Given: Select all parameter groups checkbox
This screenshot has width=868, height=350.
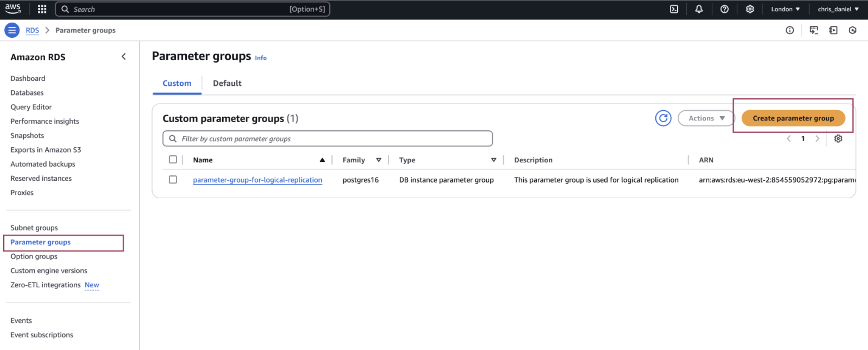Looking at the screenshot, I should pos(173,160).
